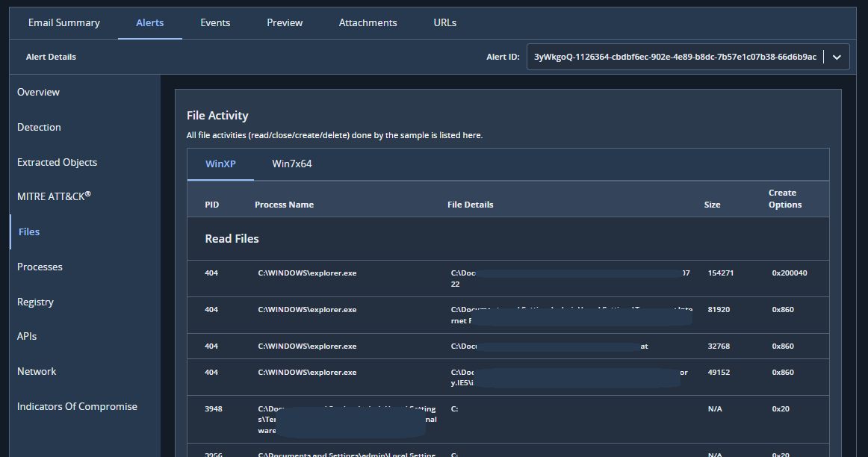Select Network in the sidebar
The image size is (868, 457).
(x=37, y=371)
